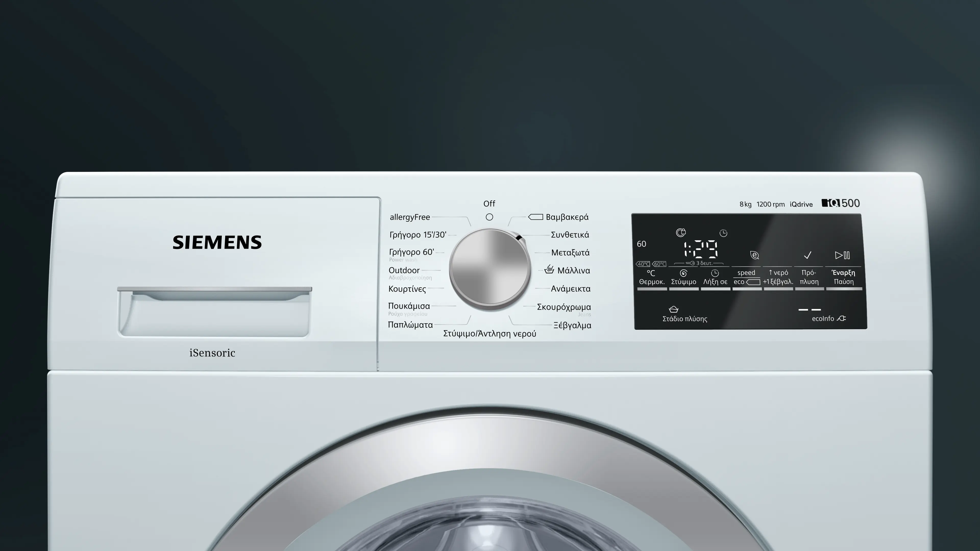980x551 pixels.
Task: Click the Off circle position marker
Action: point(489,217)
